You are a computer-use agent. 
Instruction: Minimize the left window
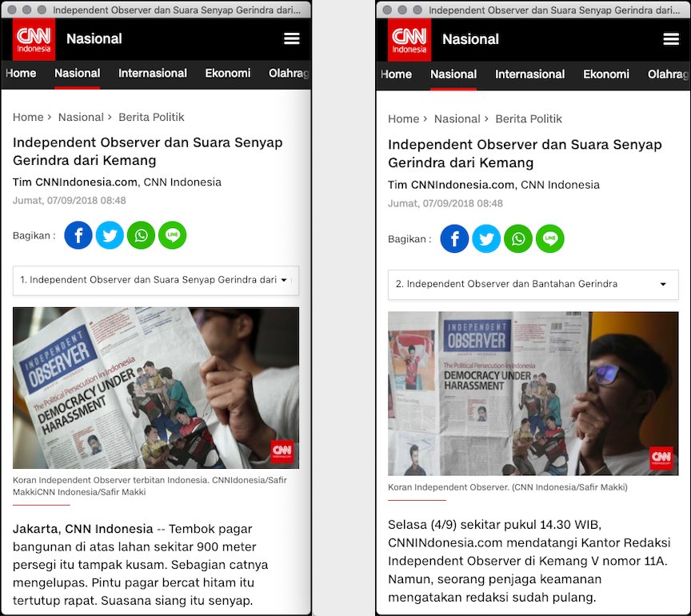tap(27, 10)
